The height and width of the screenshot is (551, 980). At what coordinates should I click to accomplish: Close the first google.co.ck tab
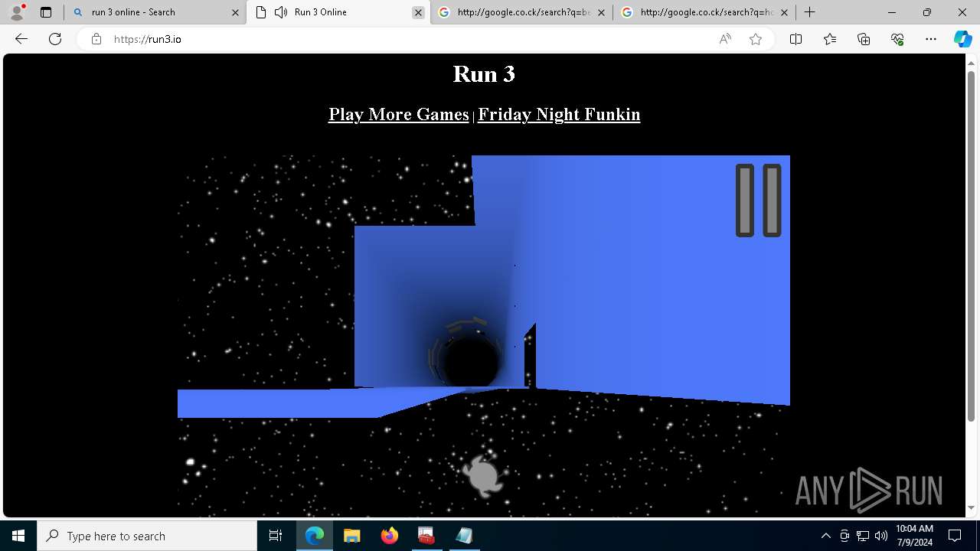click(601, 12)
